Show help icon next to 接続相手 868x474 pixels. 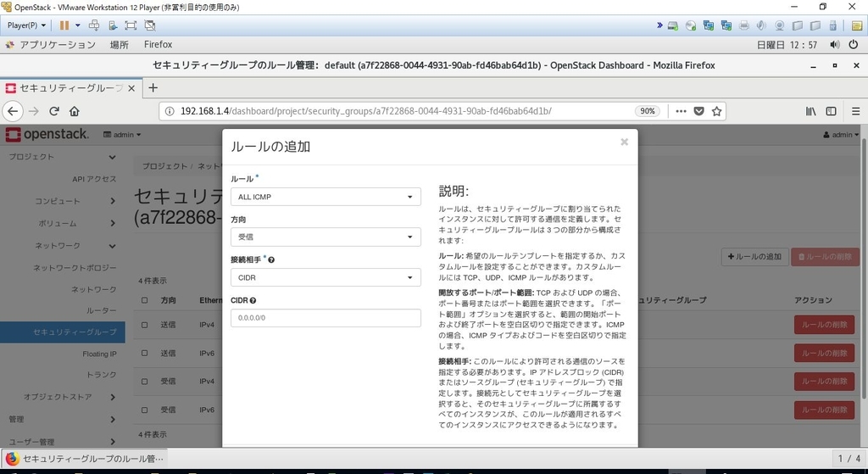[x=271, y=259]
